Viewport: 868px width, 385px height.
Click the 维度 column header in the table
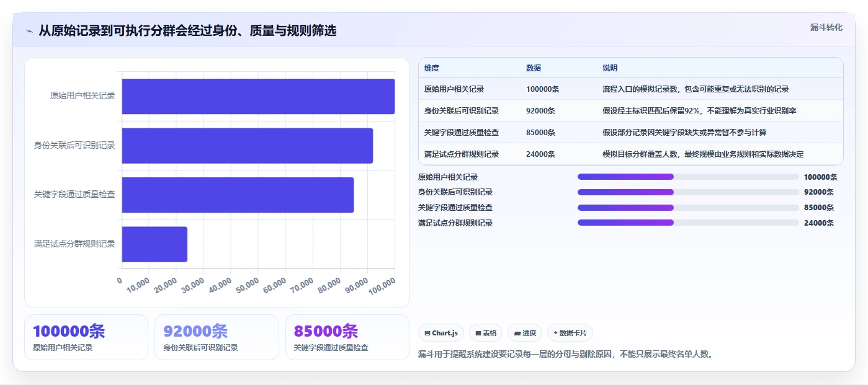click(432, 68)
